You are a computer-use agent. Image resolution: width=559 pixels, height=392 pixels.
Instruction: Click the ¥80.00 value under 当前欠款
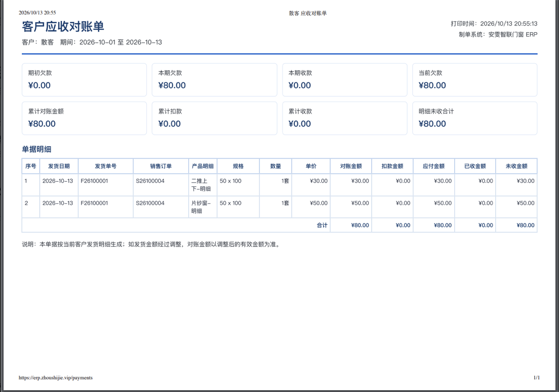click(432, 86)
